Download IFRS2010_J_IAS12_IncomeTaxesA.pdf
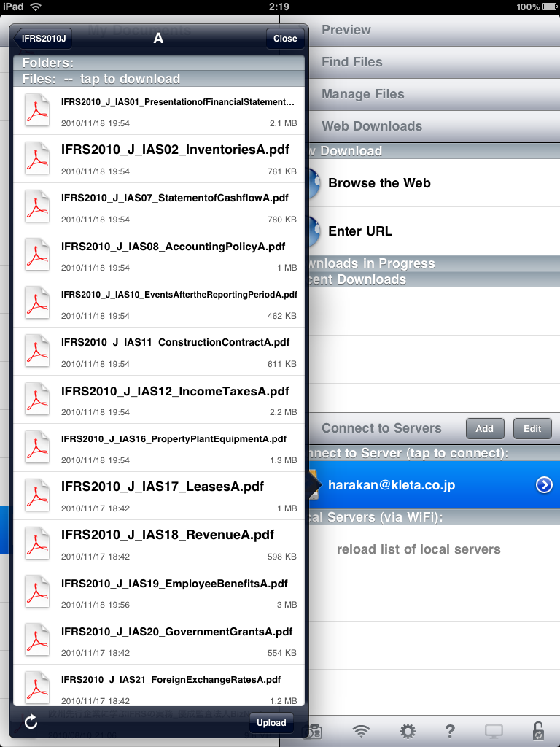The image size is (560, 747). point(159,399)
